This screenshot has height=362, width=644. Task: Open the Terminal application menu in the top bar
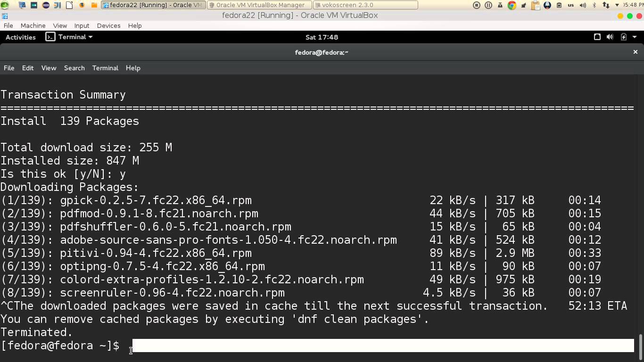click(x=69, y=37)
